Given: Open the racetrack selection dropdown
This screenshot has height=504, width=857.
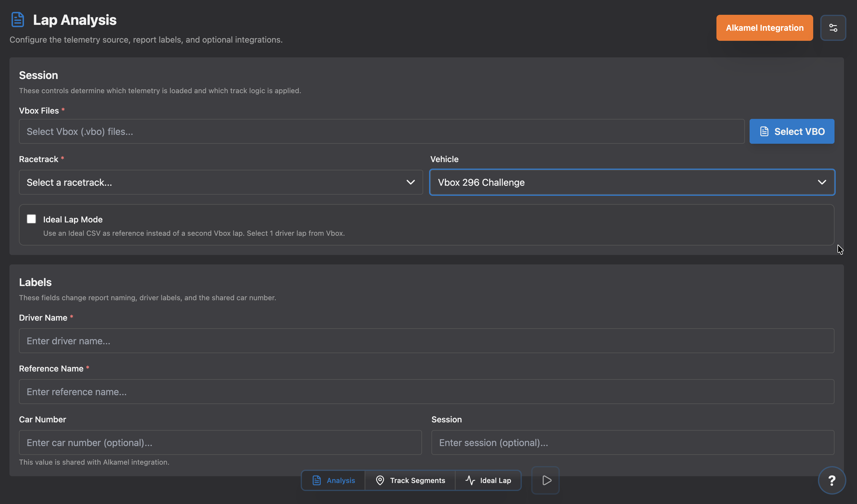Looking at the screenshot, I should click(221, 182).
